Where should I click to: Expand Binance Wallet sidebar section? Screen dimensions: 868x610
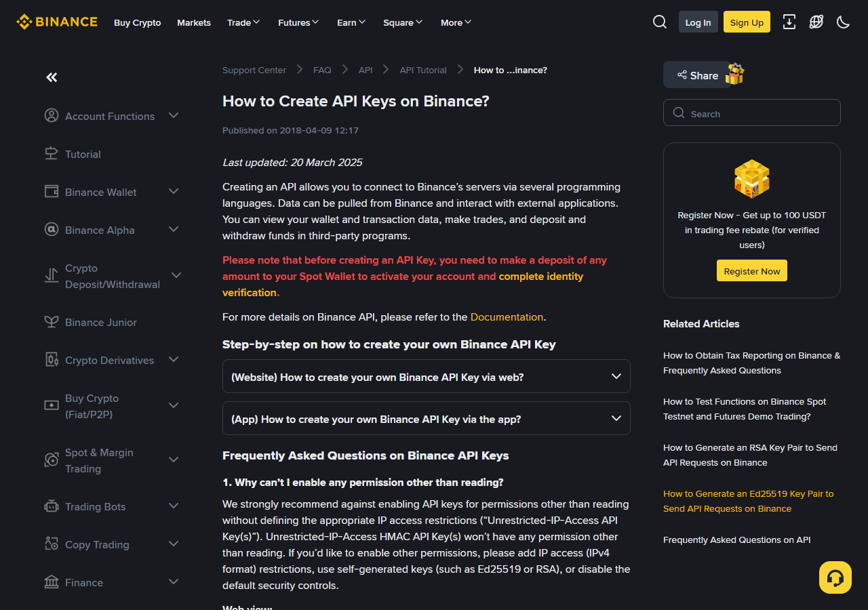tap(174, 191)
